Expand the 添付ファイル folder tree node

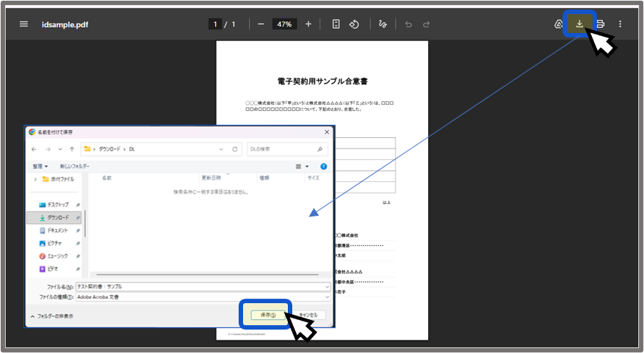35,179
